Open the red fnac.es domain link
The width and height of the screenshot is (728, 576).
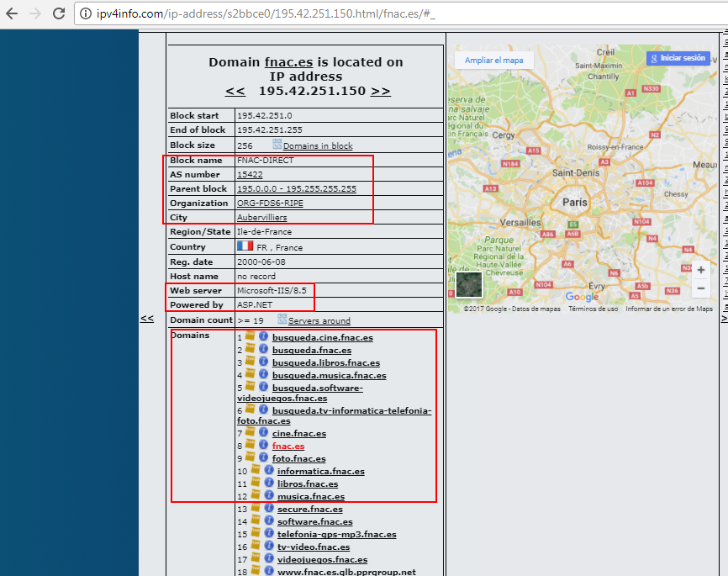[x=288, y=446]
